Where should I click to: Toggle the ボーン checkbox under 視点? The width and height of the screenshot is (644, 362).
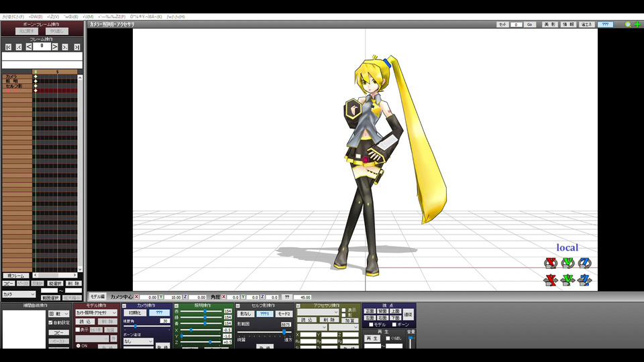point(394,324)
